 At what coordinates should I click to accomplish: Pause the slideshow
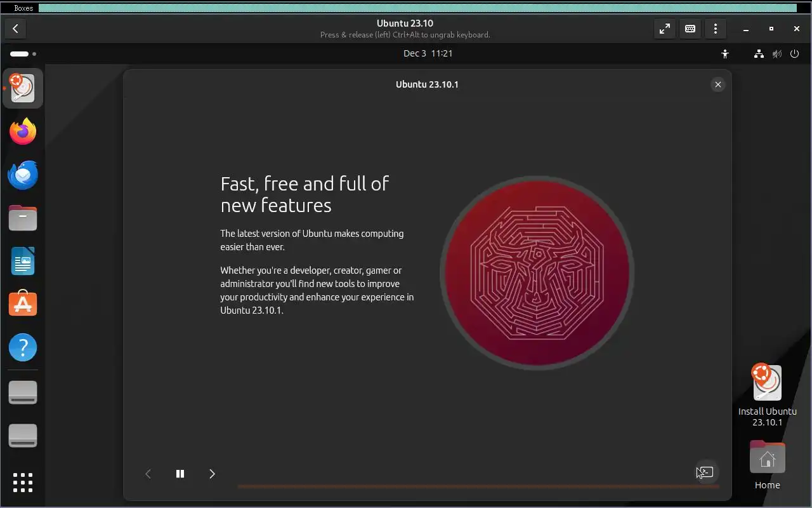[x=180, y=474]
